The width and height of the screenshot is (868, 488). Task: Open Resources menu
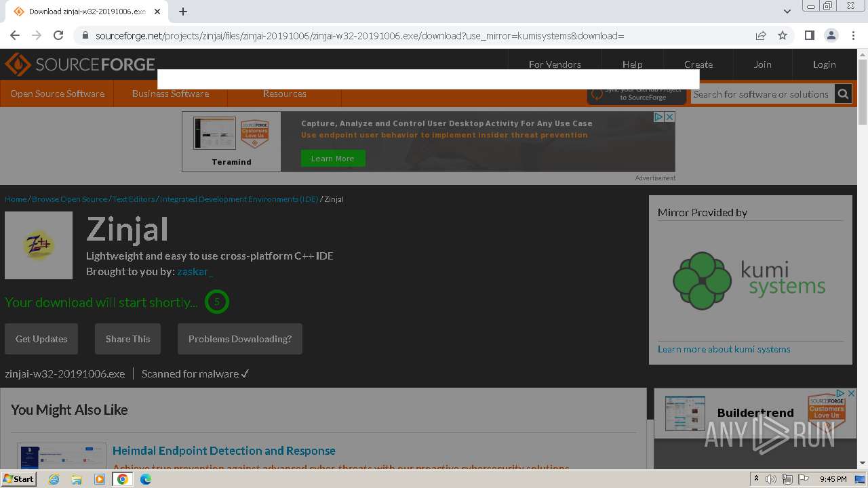[284, 94]
